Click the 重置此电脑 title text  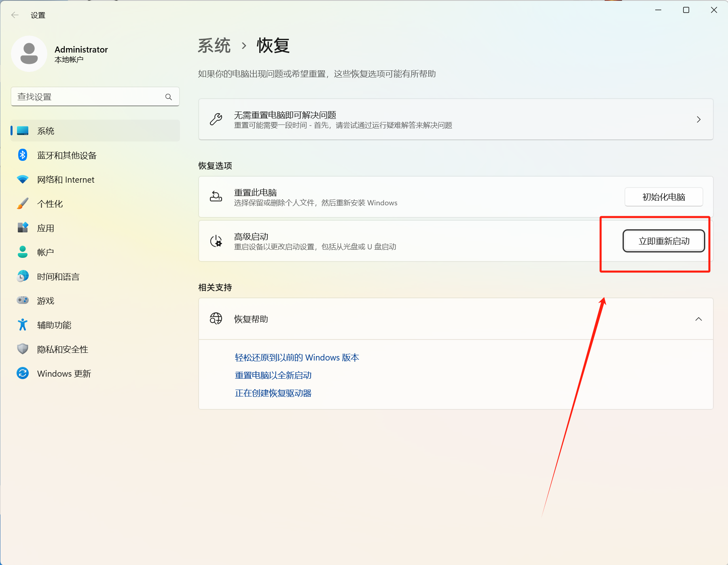coord(256,192)
